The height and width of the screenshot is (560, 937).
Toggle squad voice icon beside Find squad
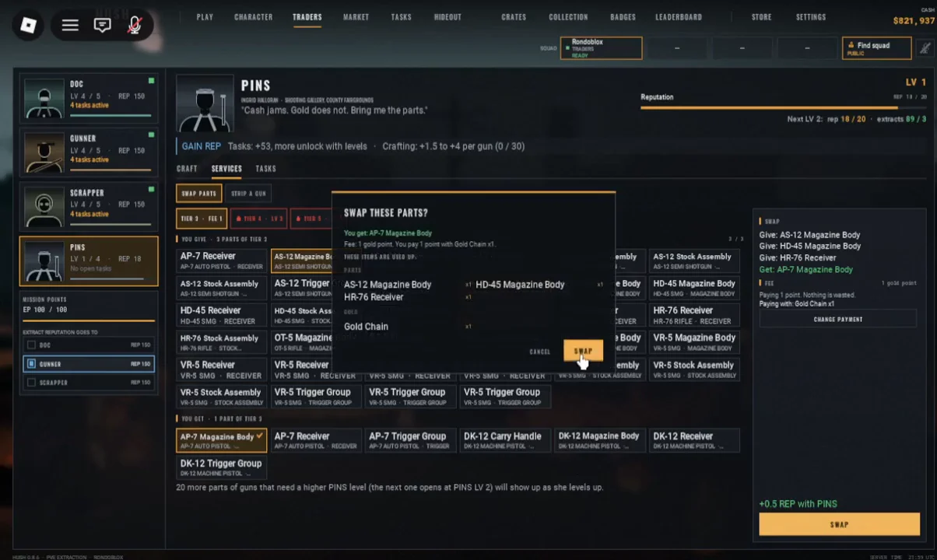(x=925, y=48)
